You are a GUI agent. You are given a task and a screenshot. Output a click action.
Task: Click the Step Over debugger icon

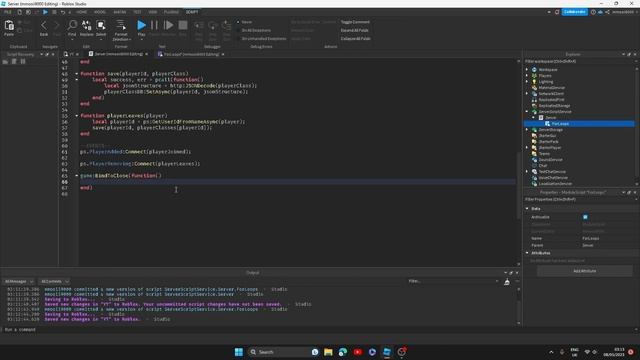(212, 26)
